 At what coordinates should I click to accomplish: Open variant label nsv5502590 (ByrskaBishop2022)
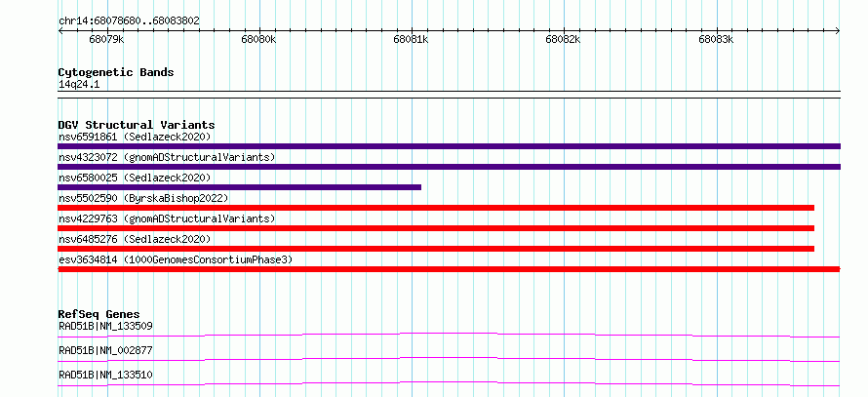(143, 198)
